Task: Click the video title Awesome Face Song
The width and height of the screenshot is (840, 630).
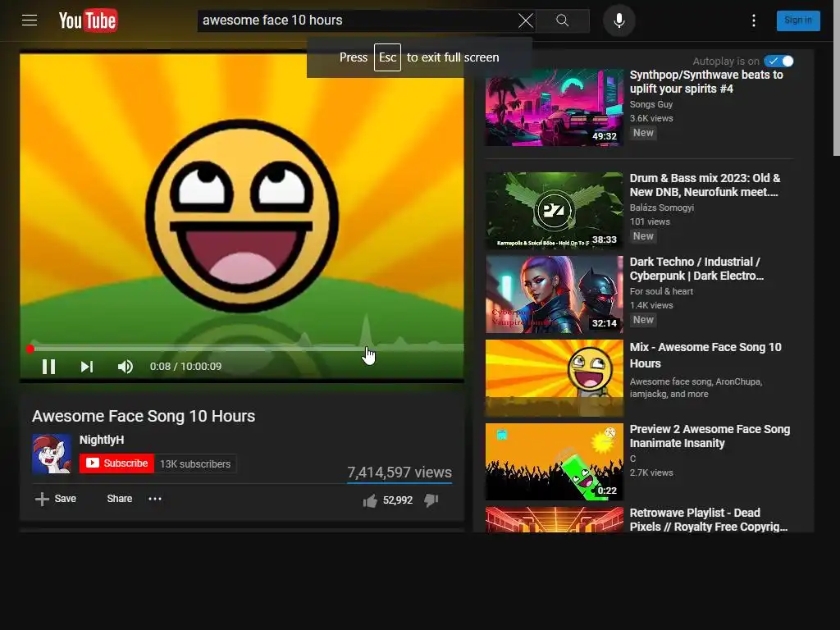Action: point(144,416)
